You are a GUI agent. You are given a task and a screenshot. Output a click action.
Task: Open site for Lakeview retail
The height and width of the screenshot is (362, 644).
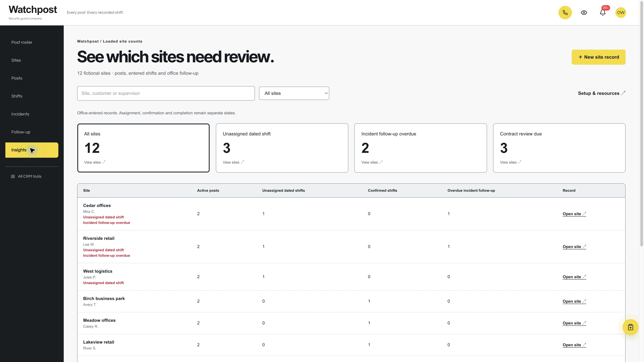click(574, 345)
